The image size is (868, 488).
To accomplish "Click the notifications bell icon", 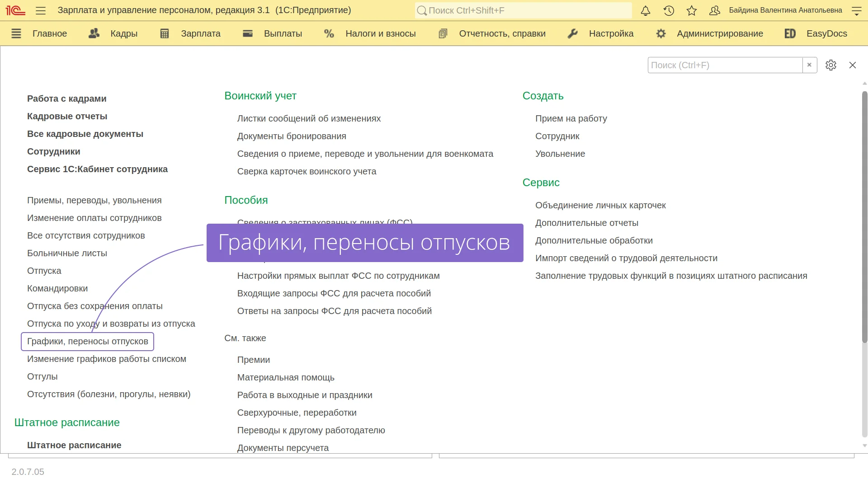I will click(x=646, y=10).
